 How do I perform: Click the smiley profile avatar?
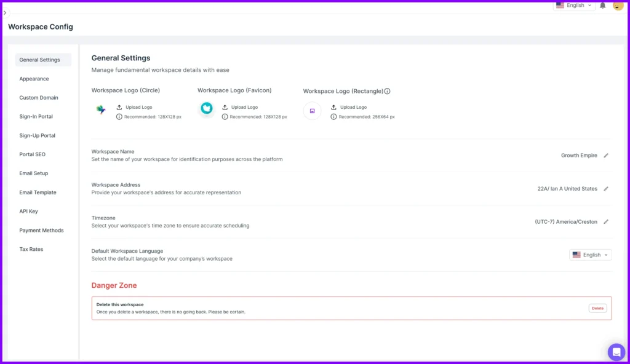coord(618,6)
